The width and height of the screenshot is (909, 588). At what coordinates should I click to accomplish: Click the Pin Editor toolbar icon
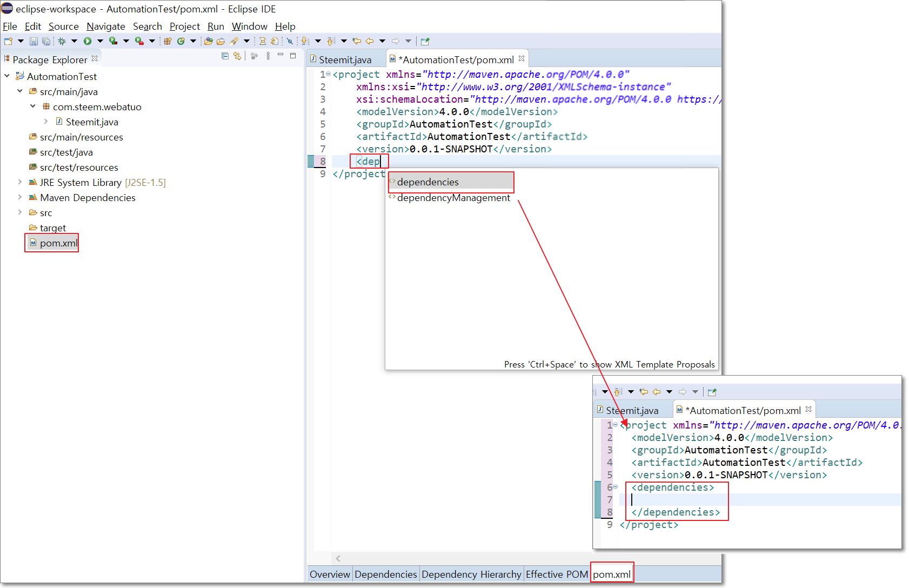[425, 41]
